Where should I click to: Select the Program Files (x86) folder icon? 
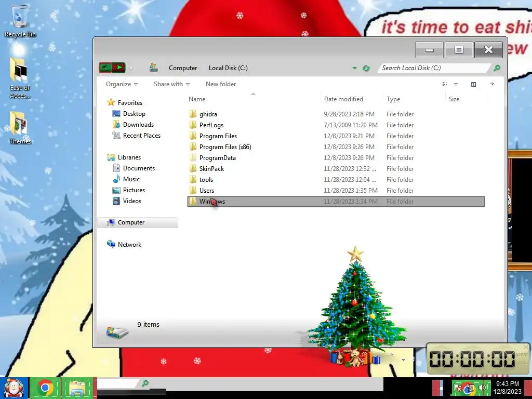point(193,147)
